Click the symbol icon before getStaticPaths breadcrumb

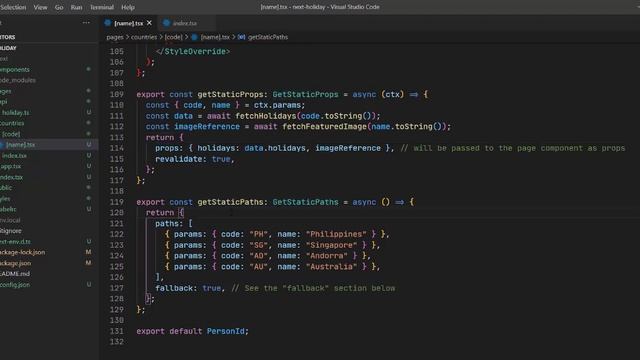(241, 37)
